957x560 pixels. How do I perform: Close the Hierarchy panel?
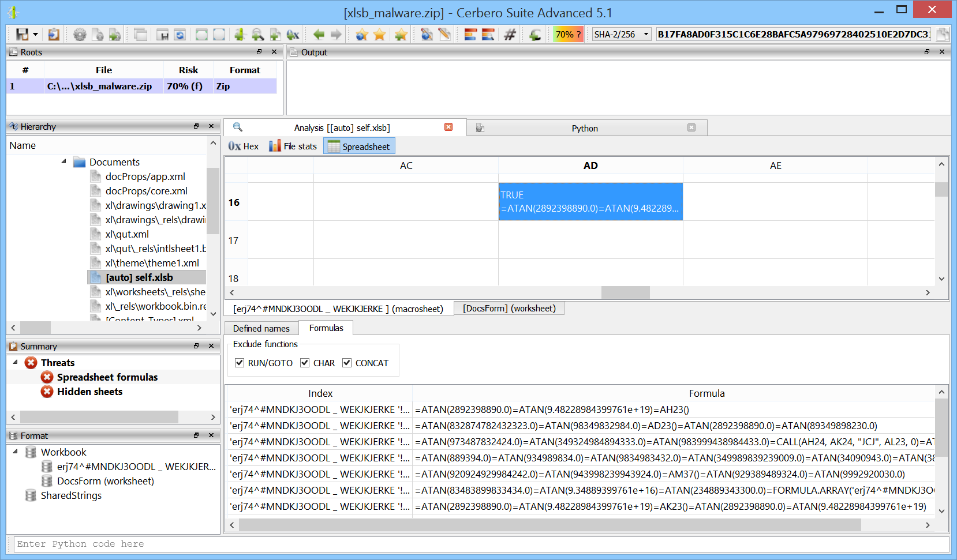coord(211,126)
